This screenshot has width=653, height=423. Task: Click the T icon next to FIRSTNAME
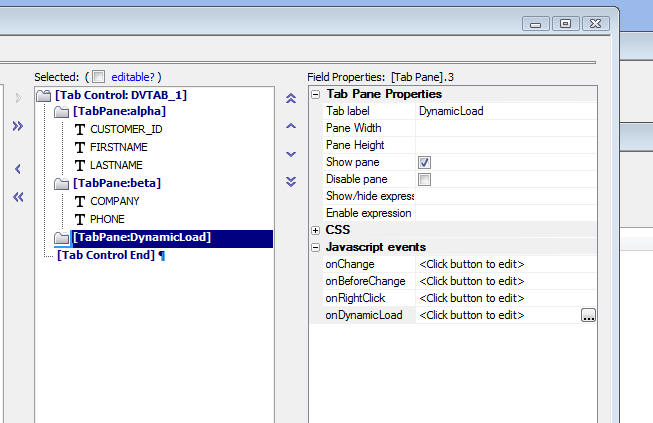pos(80,147)
